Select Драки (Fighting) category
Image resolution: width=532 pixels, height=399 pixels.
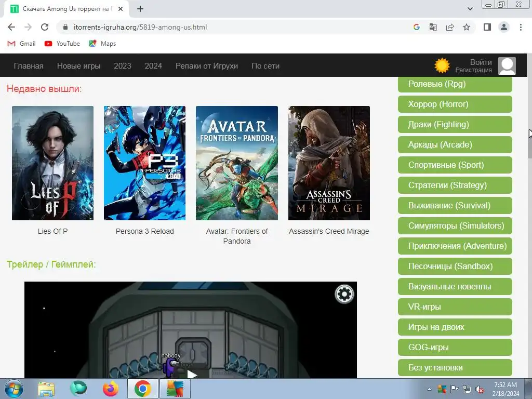pos(455,124)
